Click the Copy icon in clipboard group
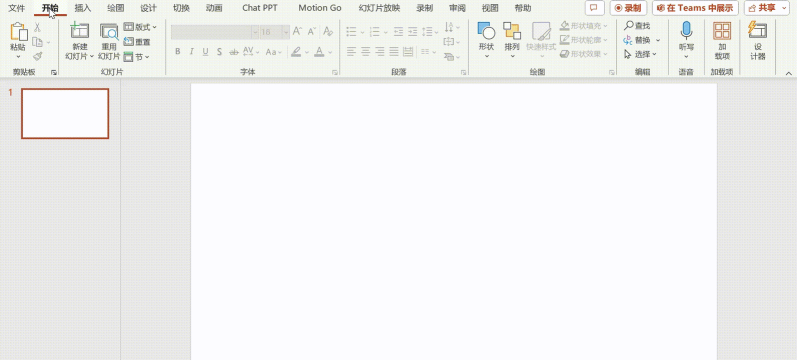The width and height of the screenshot is (797, 360). 37,42
